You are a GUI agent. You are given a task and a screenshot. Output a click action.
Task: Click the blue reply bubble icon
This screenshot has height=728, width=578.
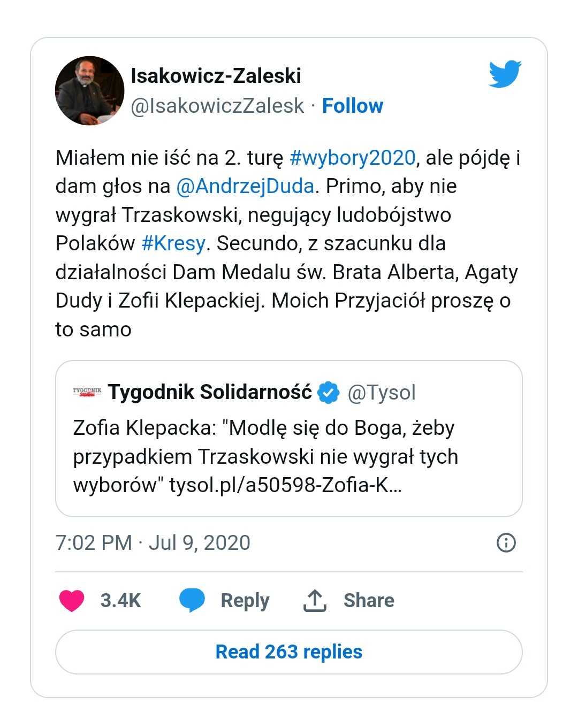coord(192,600)
